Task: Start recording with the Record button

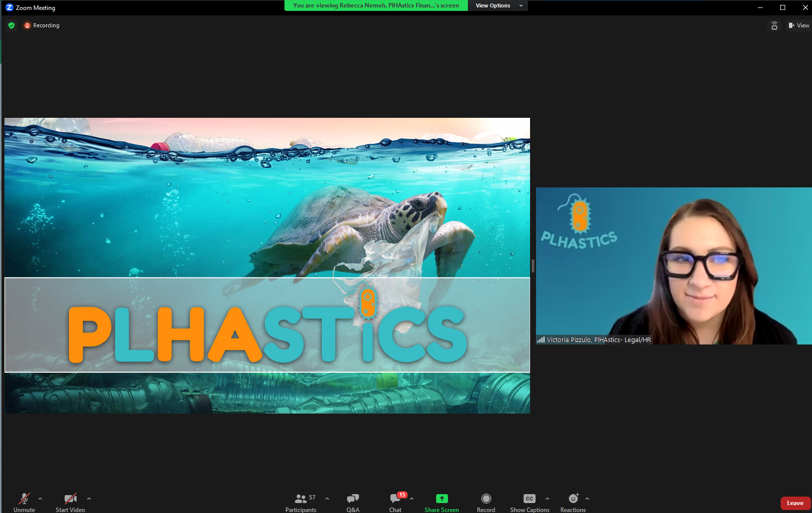Action: (486, 502)
